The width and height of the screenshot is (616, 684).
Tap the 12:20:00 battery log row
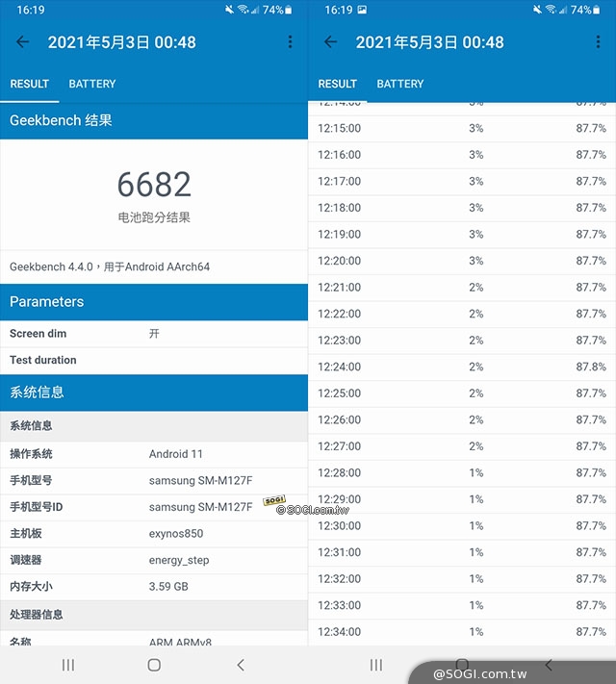tap(462, 261)
